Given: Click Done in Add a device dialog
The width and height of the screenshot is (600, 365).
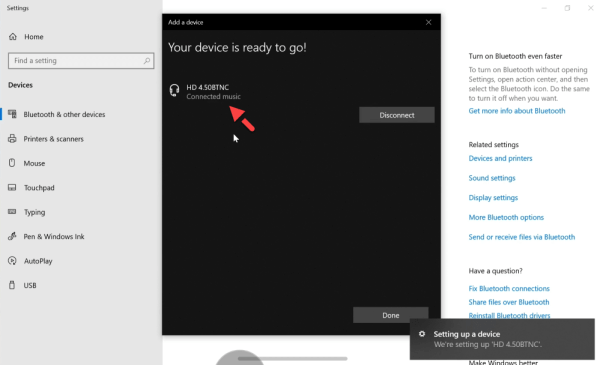Looking at the screenshot, I should click(x=390, y=315).
